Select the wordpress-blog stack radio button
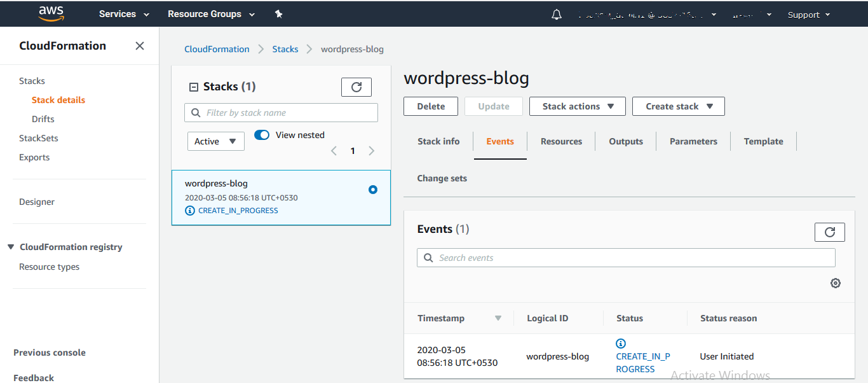This screenshot has height=383, width=868. click(373, 190)
